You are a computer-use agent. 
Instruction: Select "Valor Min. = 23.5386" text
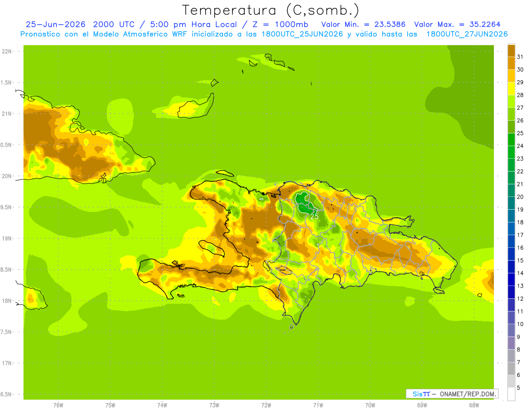point(363,24)
